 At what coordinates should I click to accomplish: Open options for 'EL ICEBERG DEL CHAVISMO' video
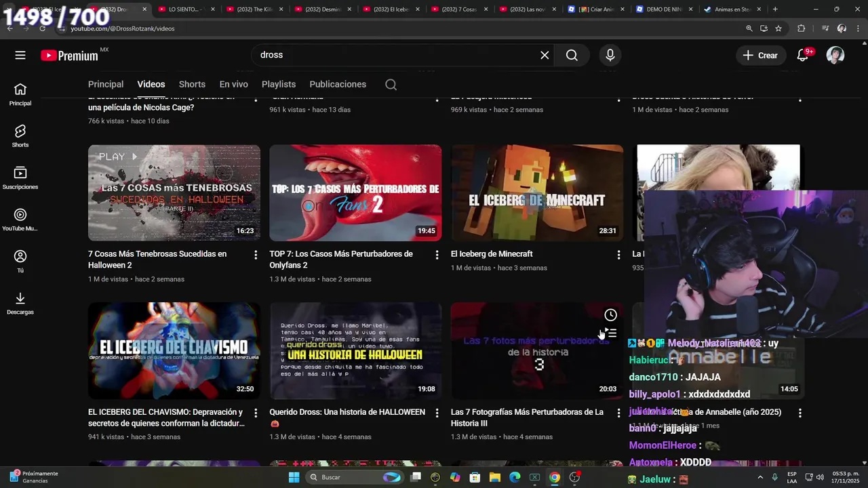coord(256,413)
